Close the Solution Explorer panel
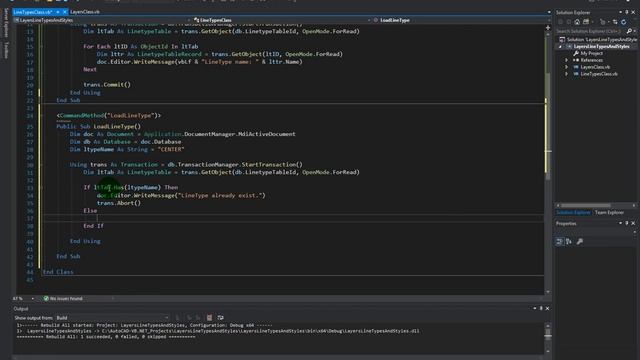640x360 pixels. point(633,12)
